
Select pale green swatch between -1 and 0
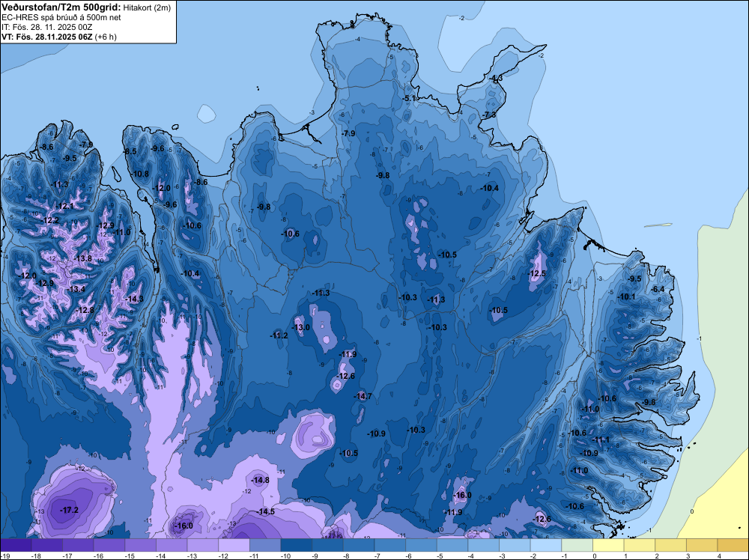click(577, 545)
